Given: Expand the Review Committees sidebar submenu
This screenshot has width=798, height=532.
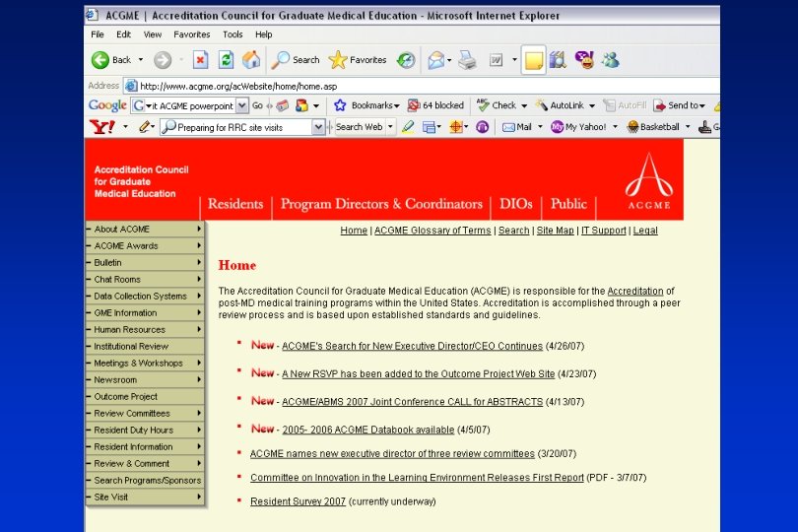Looking at the screenshot, I should [199, 413].
